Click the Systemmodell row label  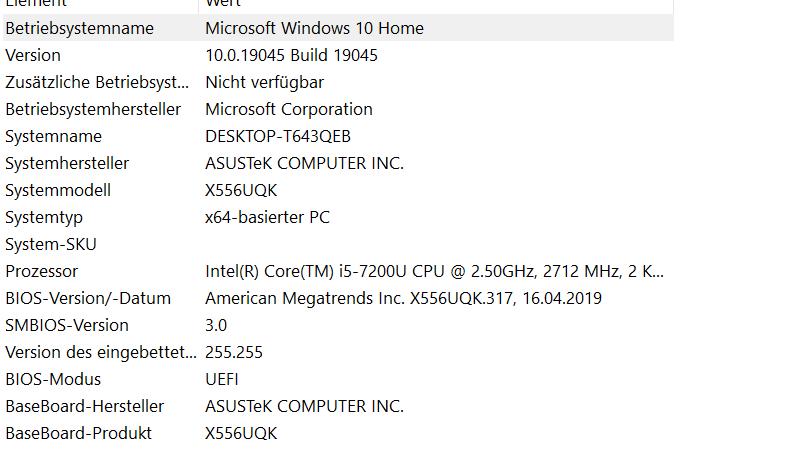58,190
